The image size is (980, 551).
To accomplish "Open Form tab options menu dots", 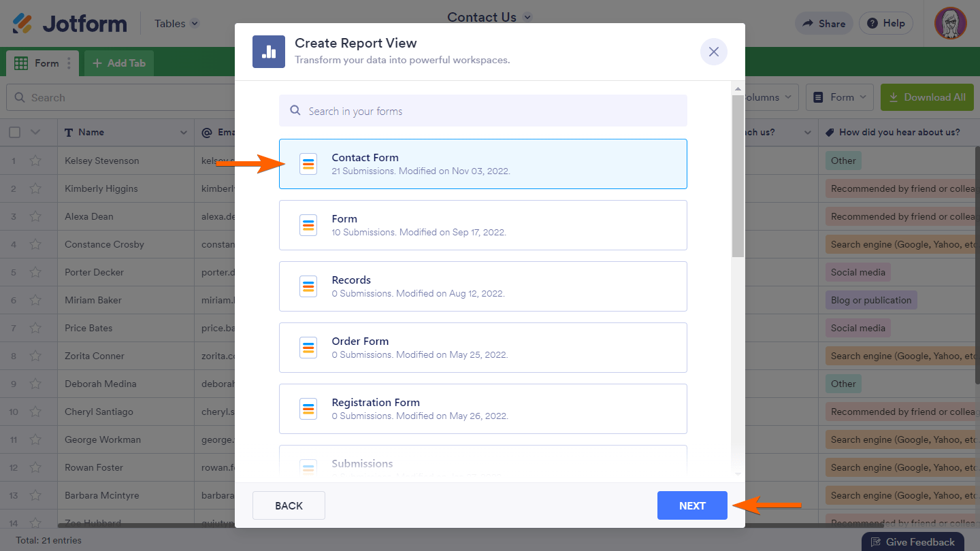I will tap(69, 63).
